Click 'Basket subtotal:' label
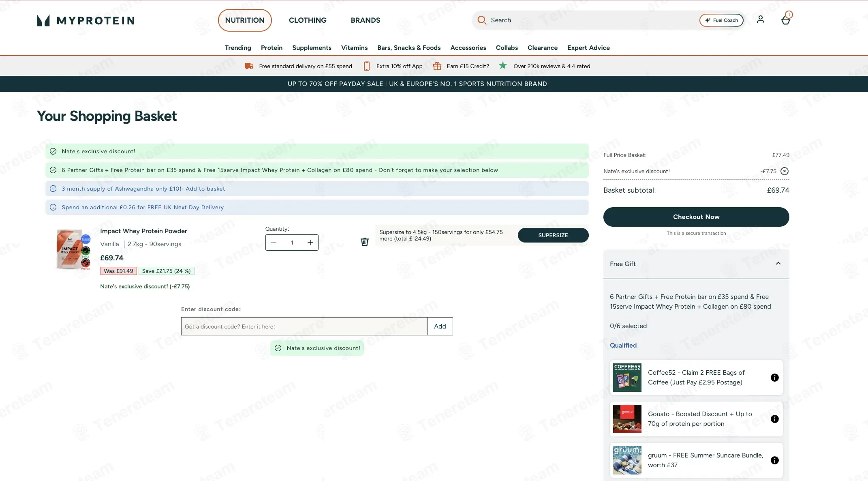The height and width of the screenshot is (481, 868). (x=629, y=190)
